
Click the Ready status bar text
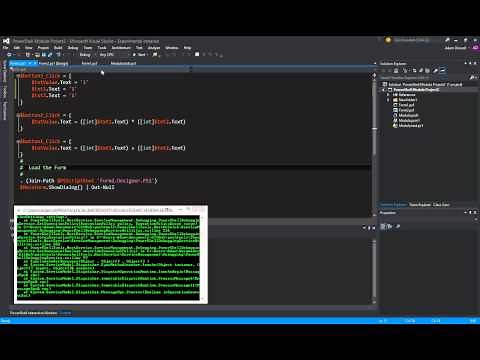tap(6, 321)
